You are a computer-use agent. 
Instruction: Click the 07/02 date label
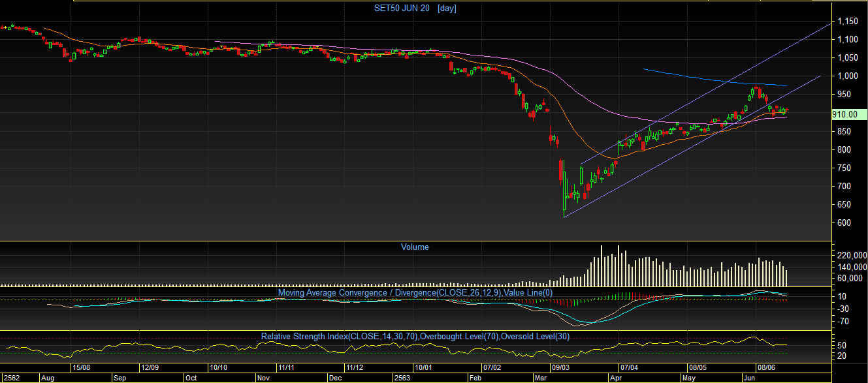492,368
